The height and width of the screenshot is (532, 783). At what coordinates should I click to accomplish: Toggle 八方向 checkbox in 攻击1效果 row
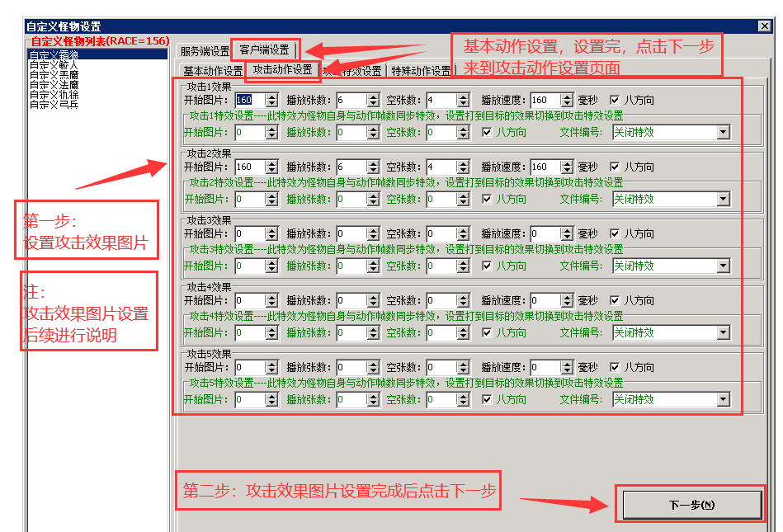tap(615, 100)
